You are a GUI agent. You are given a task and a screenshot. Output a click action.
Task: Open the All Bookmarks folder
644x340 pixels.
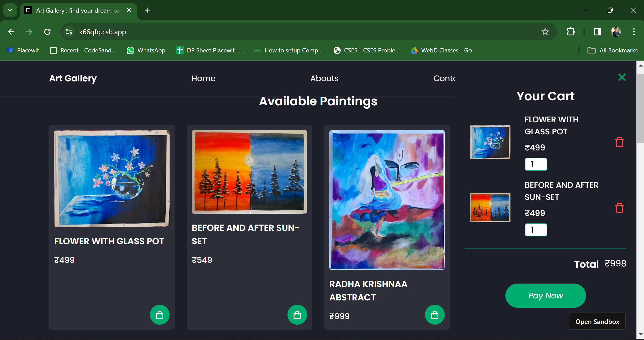(613, 50)
